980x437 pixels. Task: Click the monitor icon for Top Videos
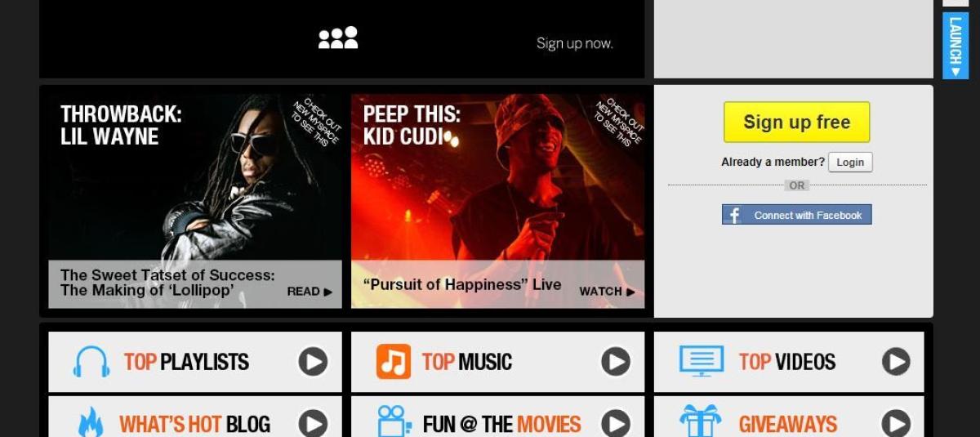[702, 361]
